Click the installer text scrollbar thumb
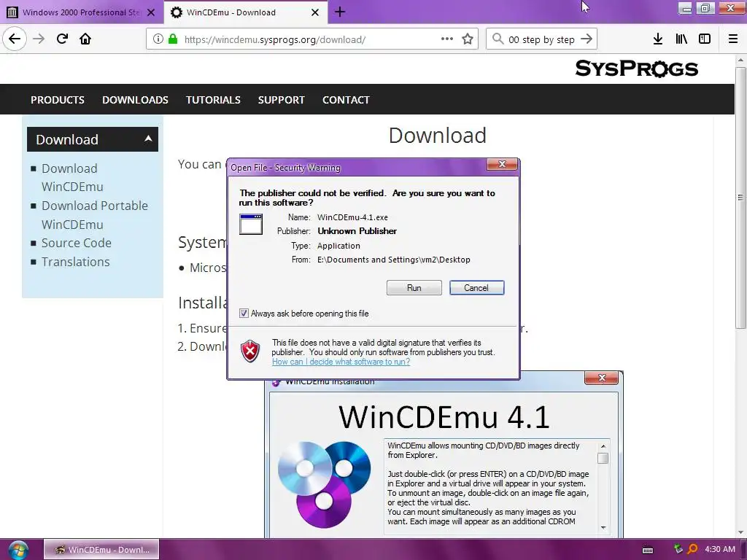 tap(603, 458)
